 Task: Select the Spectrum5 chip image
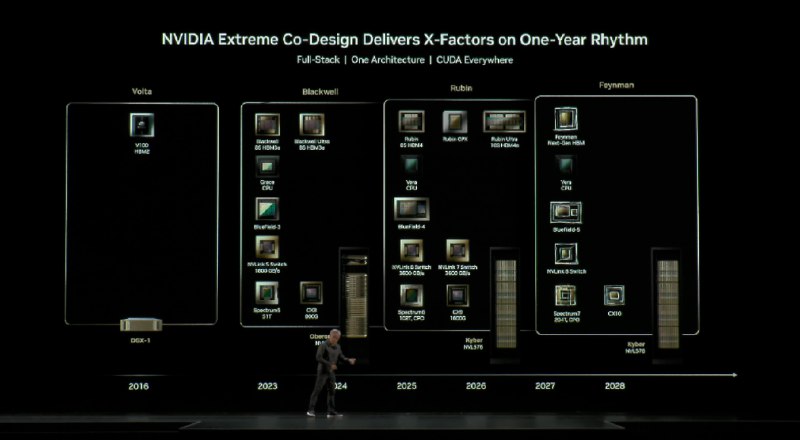(x=267, y=293)
